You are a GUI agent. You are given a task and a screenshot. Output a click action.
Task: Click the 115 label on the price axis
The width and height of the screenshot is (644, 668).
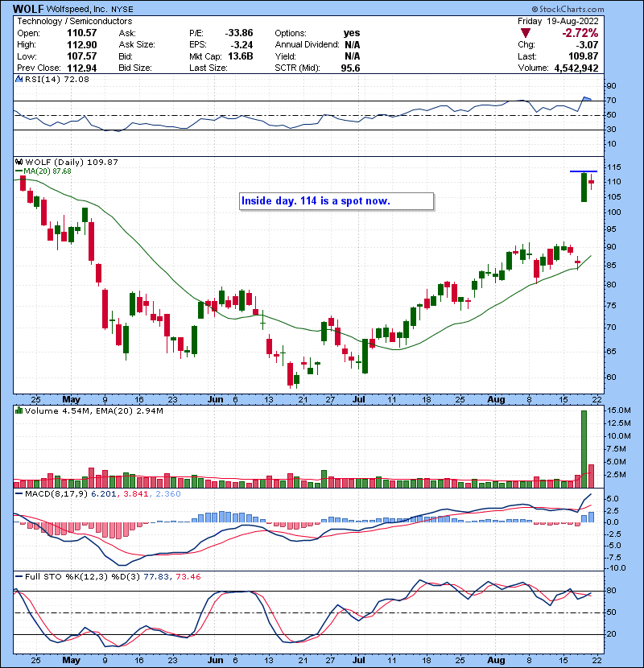[x=614, y=167]
